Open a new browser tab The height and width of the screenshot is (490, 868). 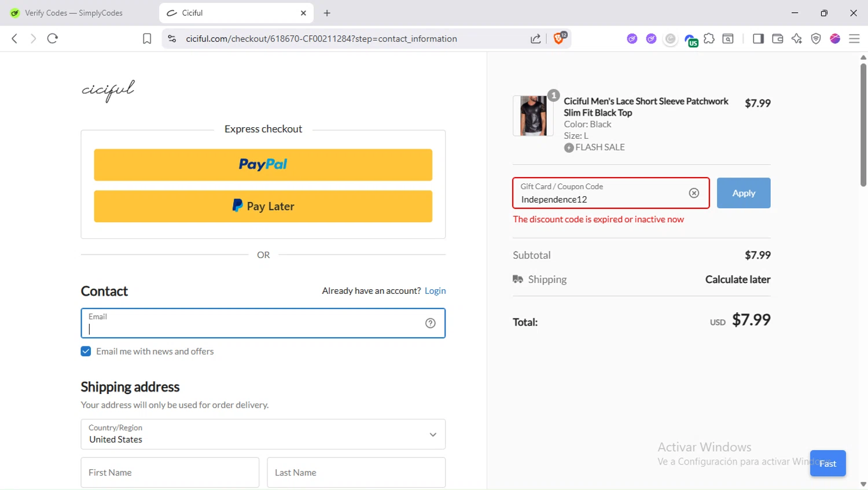327,13
